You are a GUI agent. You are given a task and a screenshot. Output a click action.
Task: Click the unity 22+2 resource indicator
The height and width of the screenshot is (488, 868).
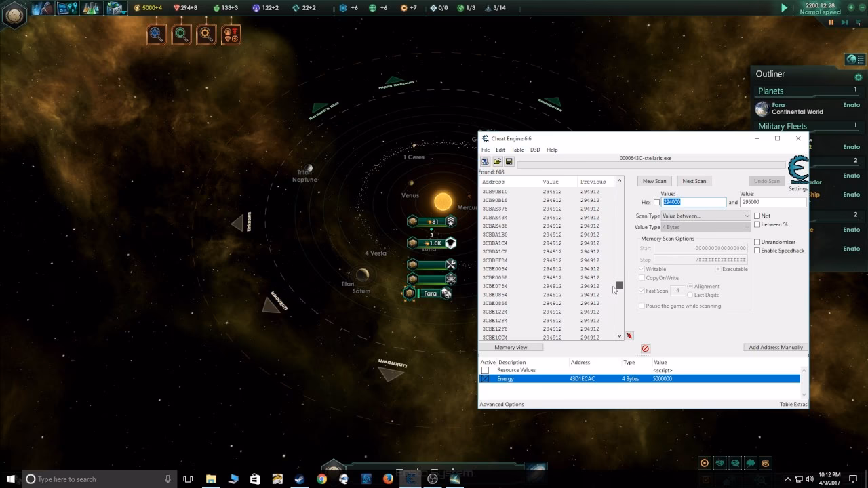coord(304,8)
